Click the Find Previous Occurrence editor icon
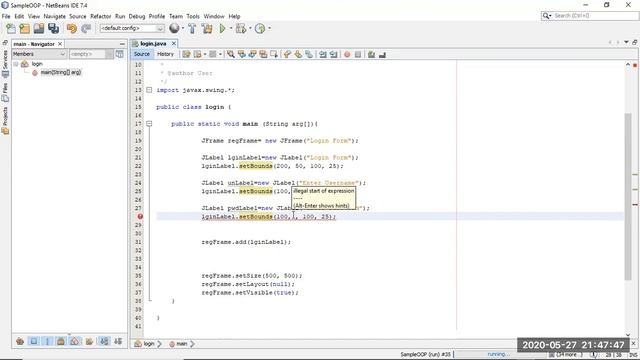The width and height of the screenshot is (640, 360). click(x=242, y=54)
